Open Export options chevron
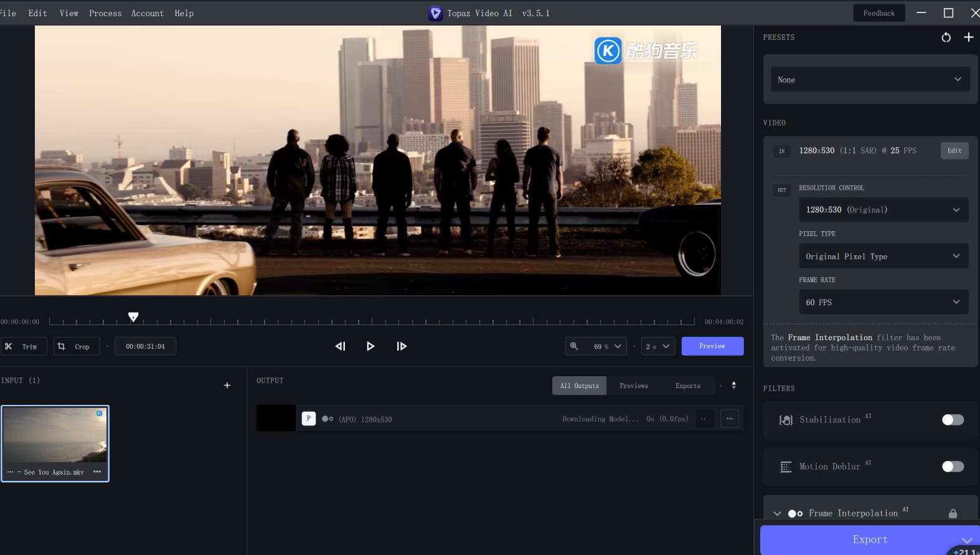The width and height of the screenshot is (980, 555). coord(966,540)
